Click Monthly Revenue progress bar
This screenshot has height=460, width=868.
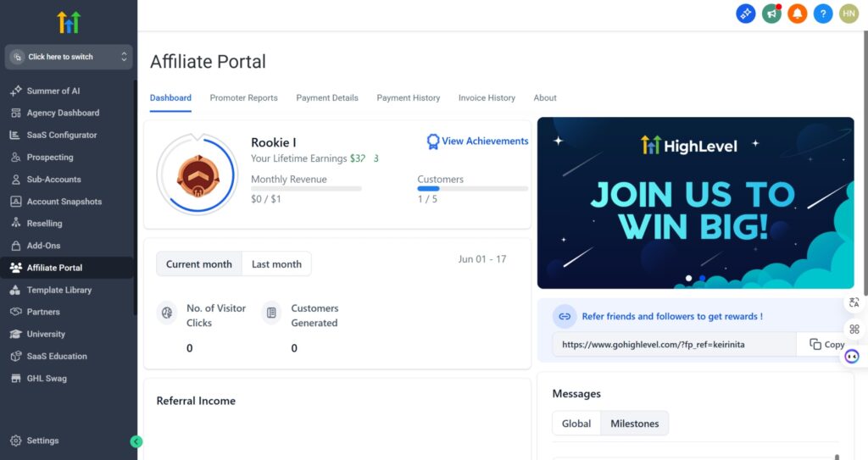click(x=306, y=189)
